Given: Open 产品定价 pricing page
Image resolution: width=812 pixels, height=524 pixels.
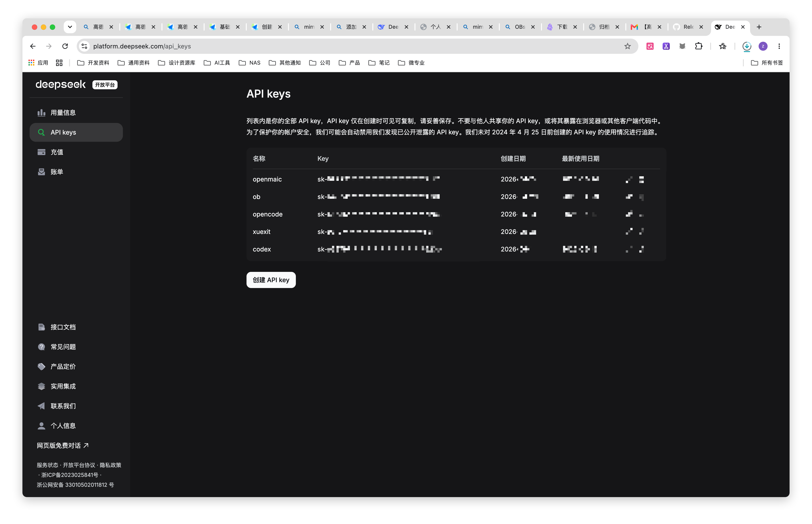Looking at the screenshot, I should click(76, 367).
